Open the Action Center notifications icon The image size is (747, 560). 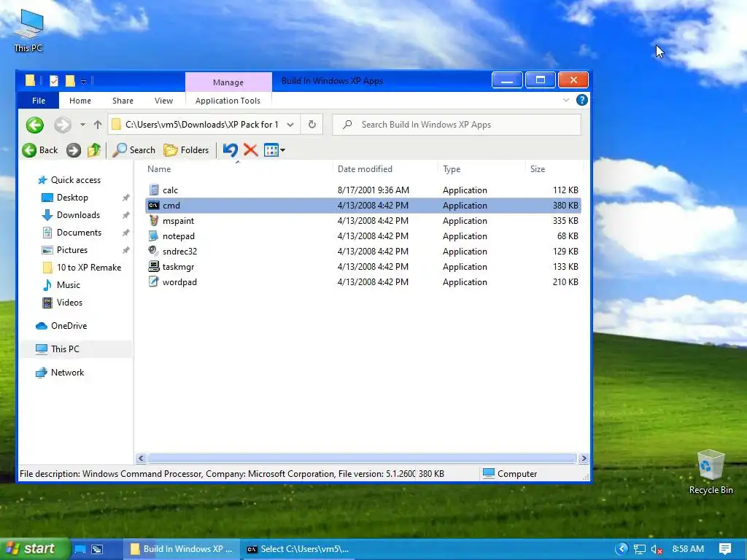point(725,549)
